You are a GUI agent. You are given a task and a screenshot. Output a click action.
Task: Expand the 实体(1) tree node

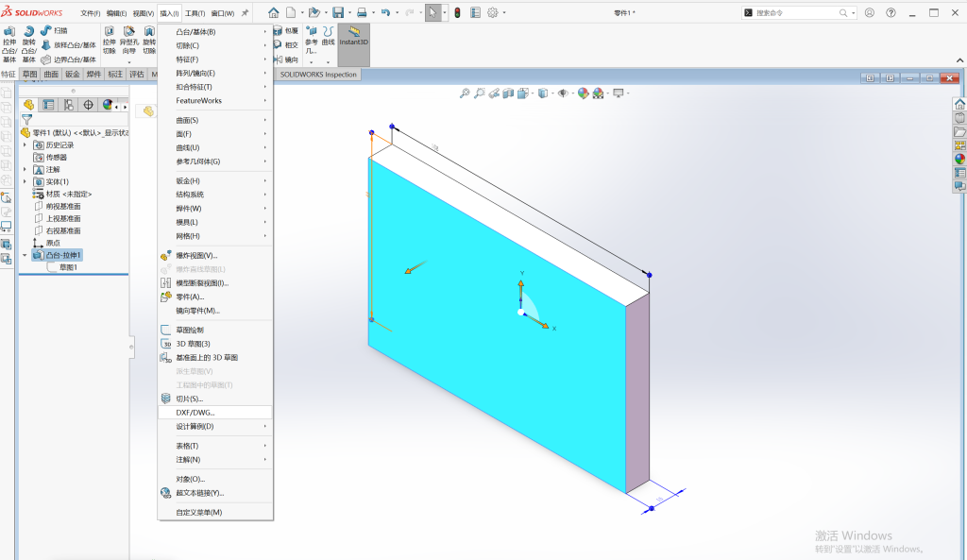click(25, 182)
